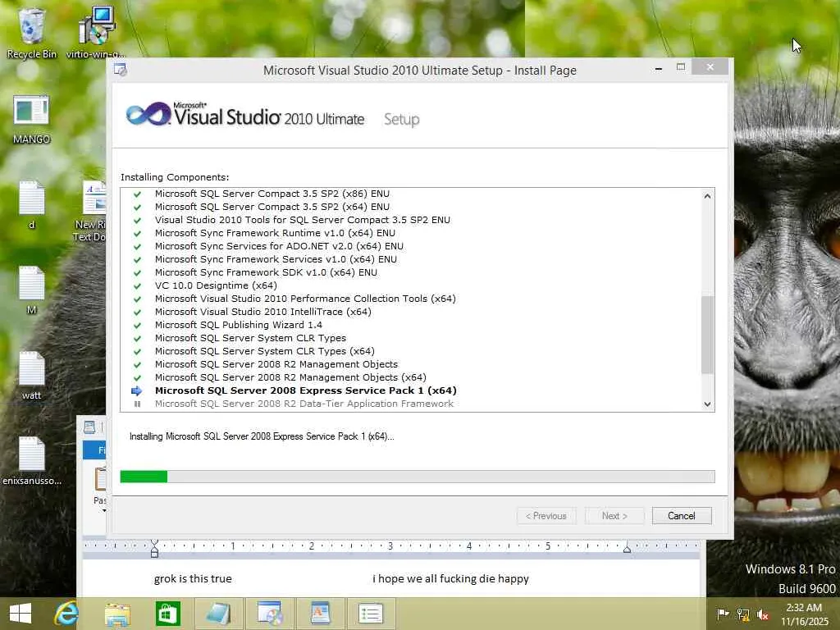Select the desktop file named M

pyautogui.click(x=31, y=290)
